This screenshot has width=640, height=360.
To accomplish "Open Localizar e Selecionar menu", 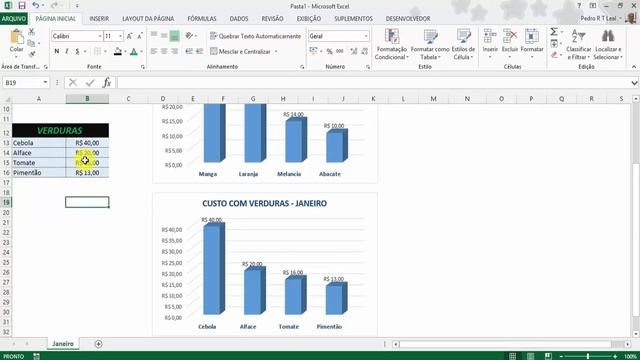I will [608, 44].
